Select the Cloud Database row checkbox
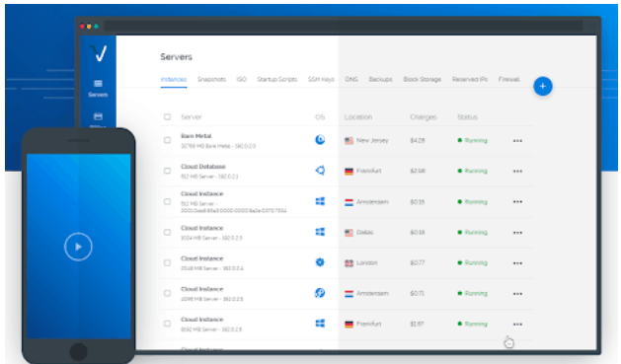Image resolution: width=621 pixels, height=364 pixels. click(x=167, y=171)
